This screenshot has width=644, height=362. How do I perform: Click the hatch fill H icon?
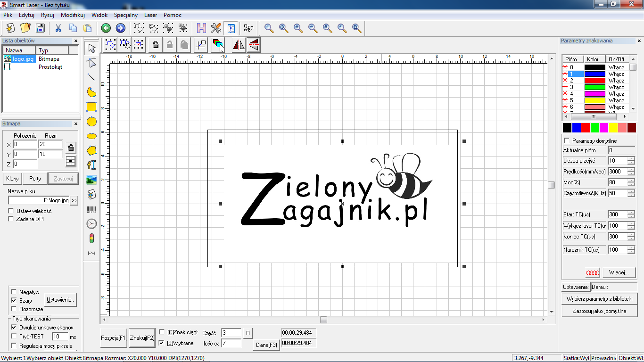(x=201, y=28)
